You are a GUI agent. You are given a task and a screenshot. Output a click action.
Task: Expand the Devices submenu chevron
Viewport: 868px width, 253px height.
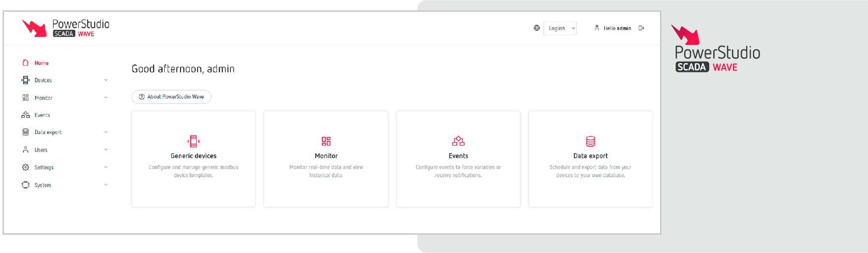[105, 80]
